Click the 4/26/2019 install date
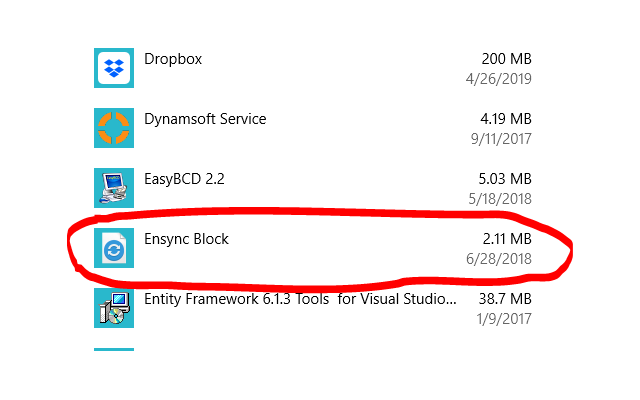 click(498, 78)
